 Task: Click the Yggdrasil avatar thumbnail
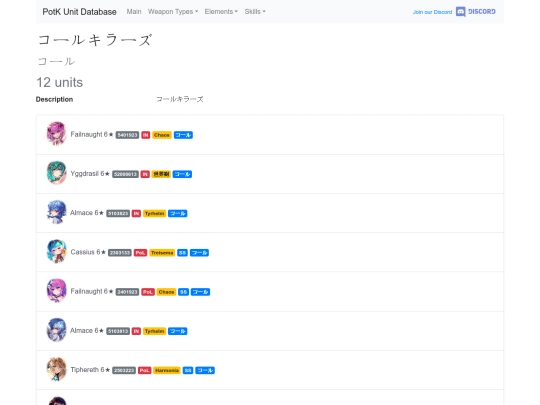click(x=56, y=173)
